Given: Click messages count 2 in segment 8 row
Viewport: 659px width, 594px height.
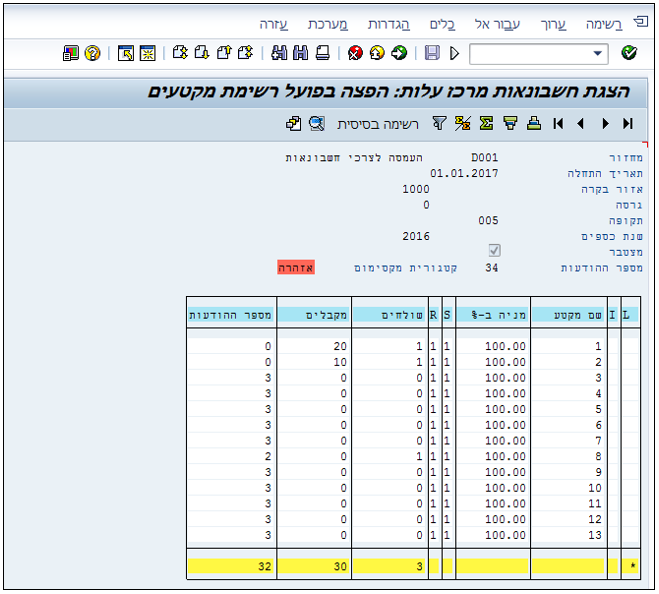Looking at the screenshot, I should point(268,457).
